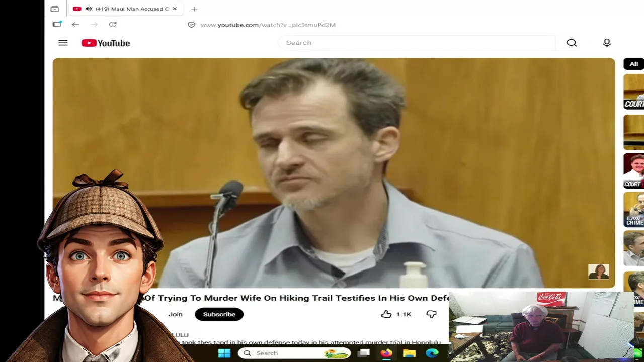The height and width of the screenshot is (362, 644).
Task: Click the Subscribe button
Action: (x=219, y=314)
